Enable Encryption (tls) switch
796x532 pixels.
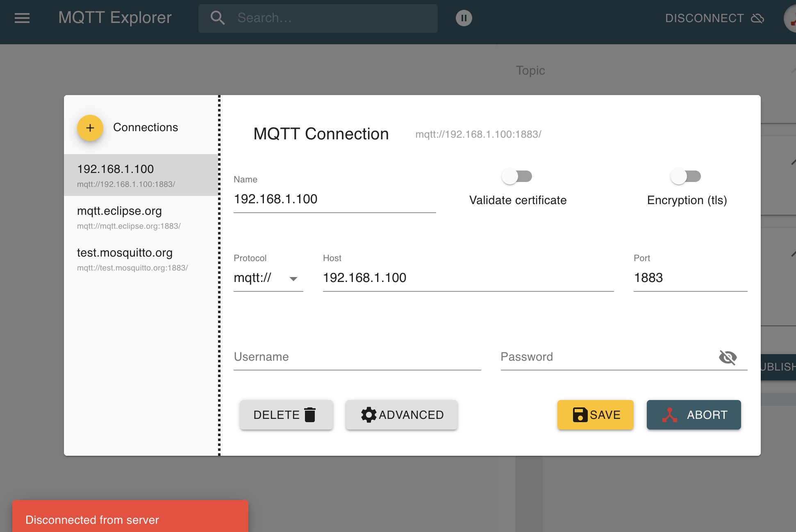[x=686, y=177]
